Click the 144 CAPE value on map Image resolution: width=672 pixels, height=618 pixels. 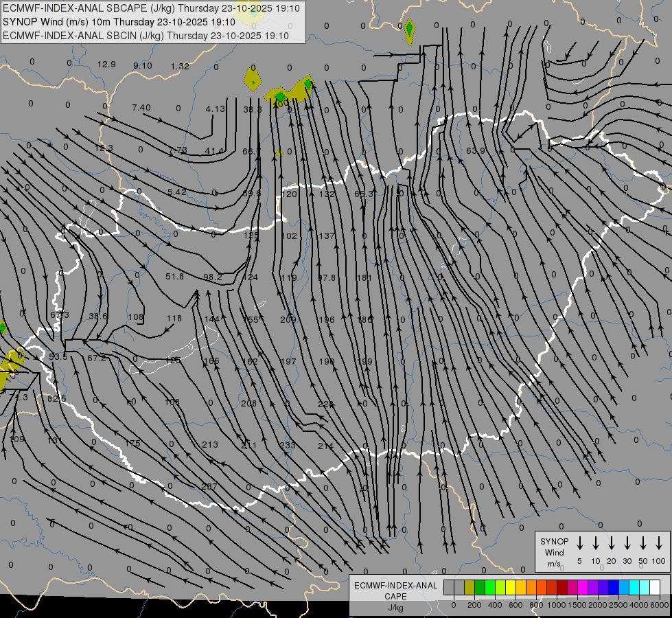click(211, 319)
